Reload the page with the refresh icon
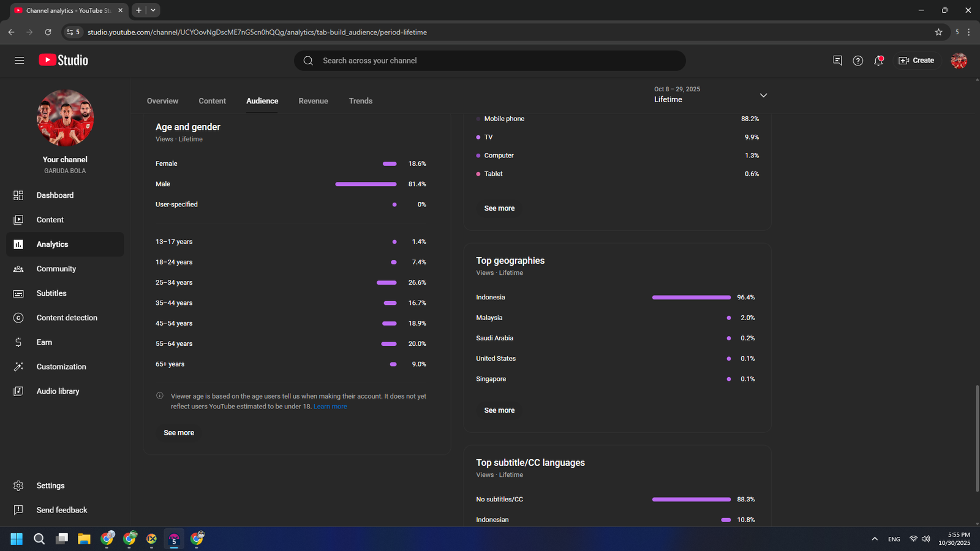 click(x=48, y=32)
